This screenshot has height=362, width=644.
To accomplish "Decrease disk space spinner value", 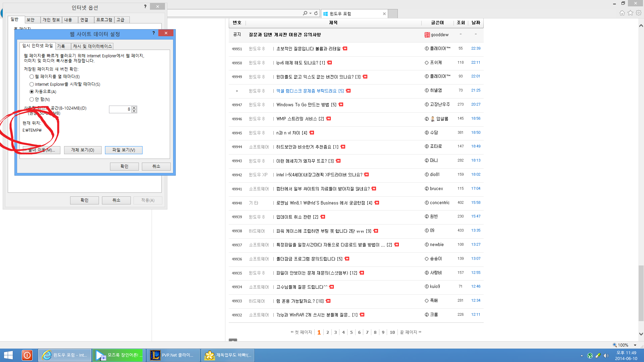I will click(134, 111).
